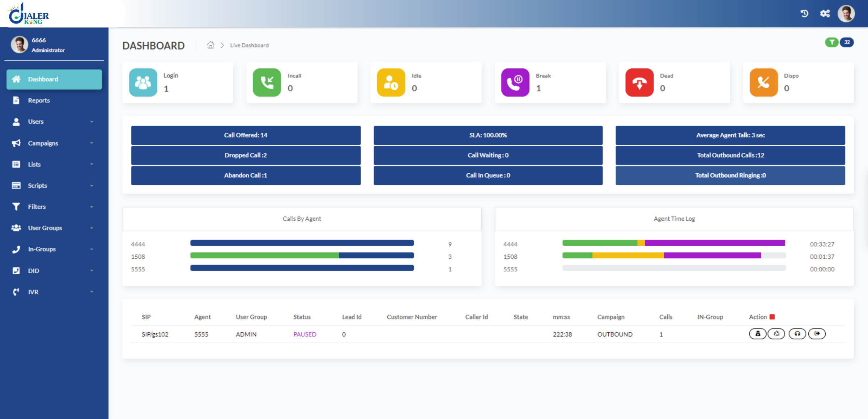This screenshot has width=868, height=419.
Task: Expand the User Groups submenu arrow
Action: click(x=92, y=228)
